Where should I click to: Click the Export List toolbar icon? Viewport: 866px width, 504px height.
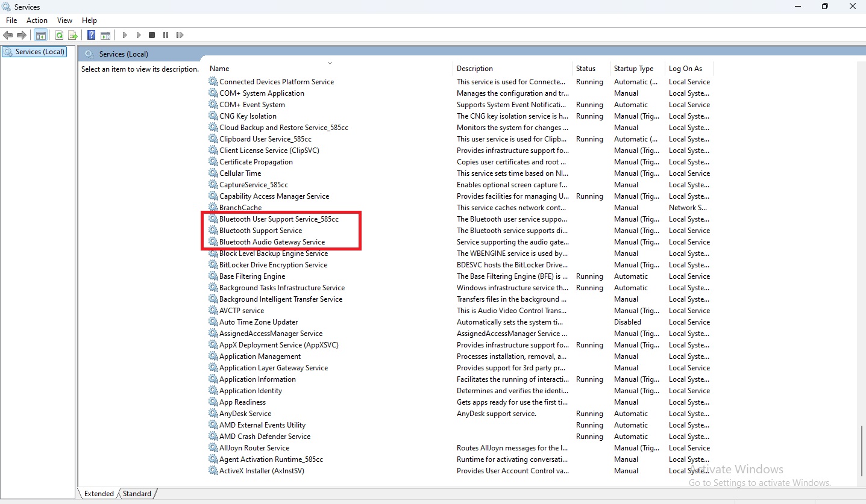pos(72,36)
